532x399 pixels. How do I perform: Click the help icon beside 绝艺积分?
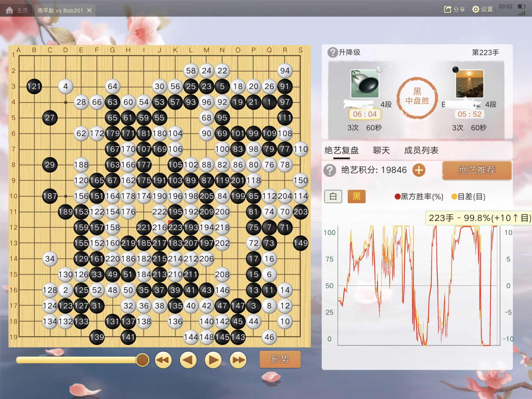coord(330,170)
